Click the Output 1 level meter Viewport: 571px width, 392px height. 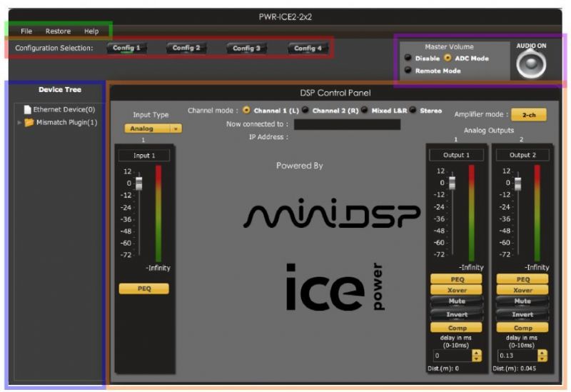coord(472,213)
